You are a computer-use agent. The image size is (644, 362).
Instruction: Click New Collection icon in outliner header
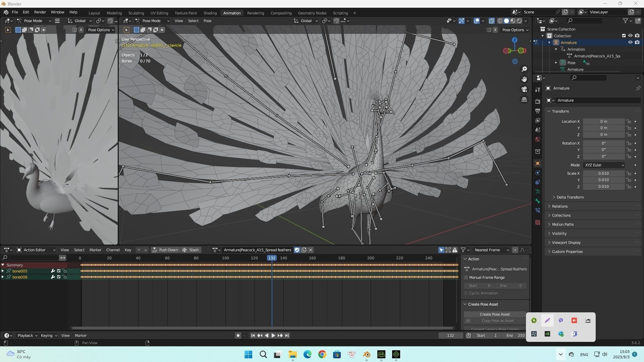click(x=638, y=21)
